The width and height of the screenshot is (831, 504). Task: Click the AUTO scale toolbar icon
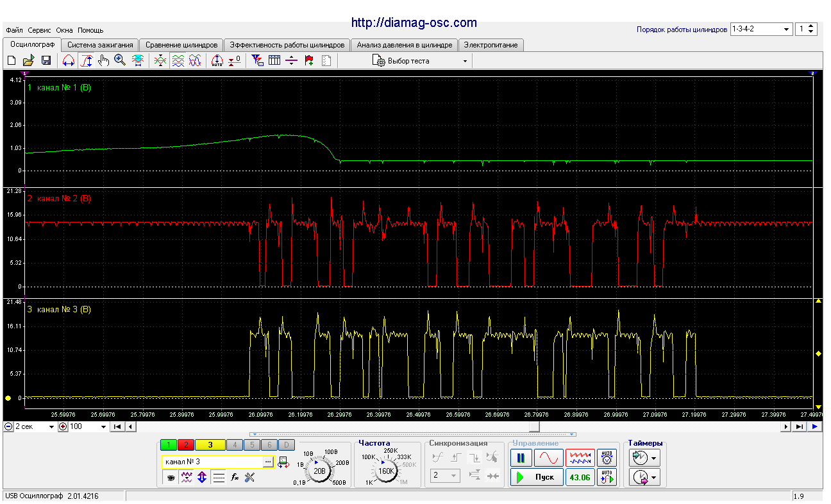tap(217, 61)
